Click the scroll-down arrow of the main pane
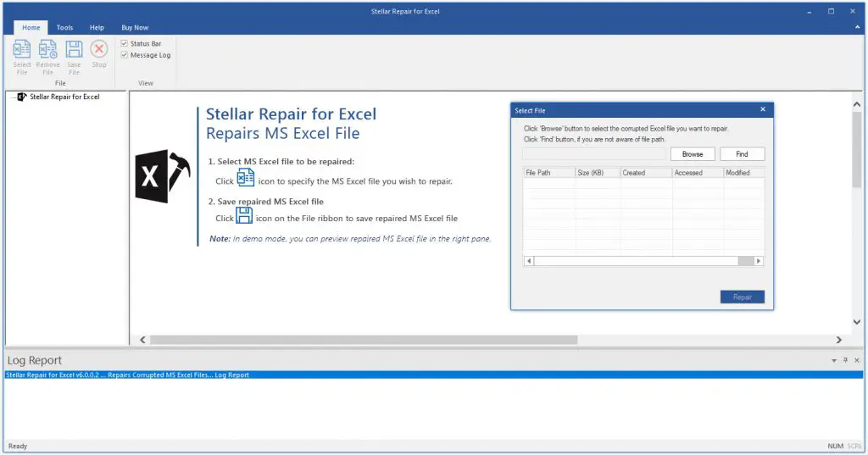868x455 pixels. [x=857, y=322]
